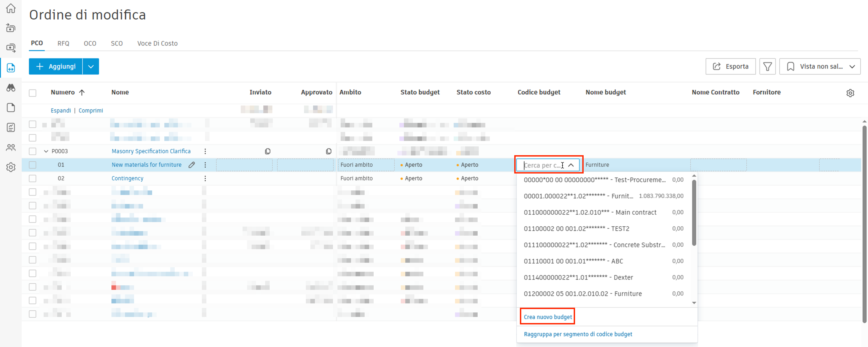Check the checkbox for row P0003
The width and height of the screenshot is (868, 347).
[32, 151]
